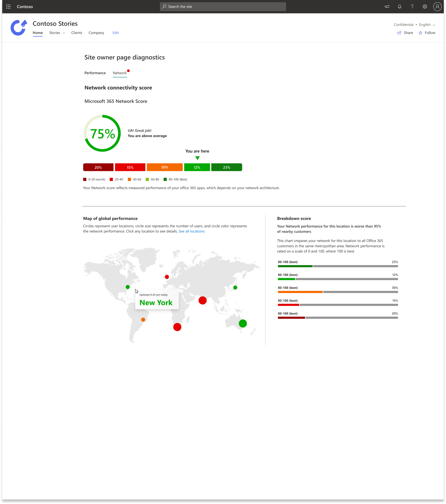Screen dimensions: 446x504
Task: Switch to the Performance tab
Action: pyautogui.click(x=95, y=73)
